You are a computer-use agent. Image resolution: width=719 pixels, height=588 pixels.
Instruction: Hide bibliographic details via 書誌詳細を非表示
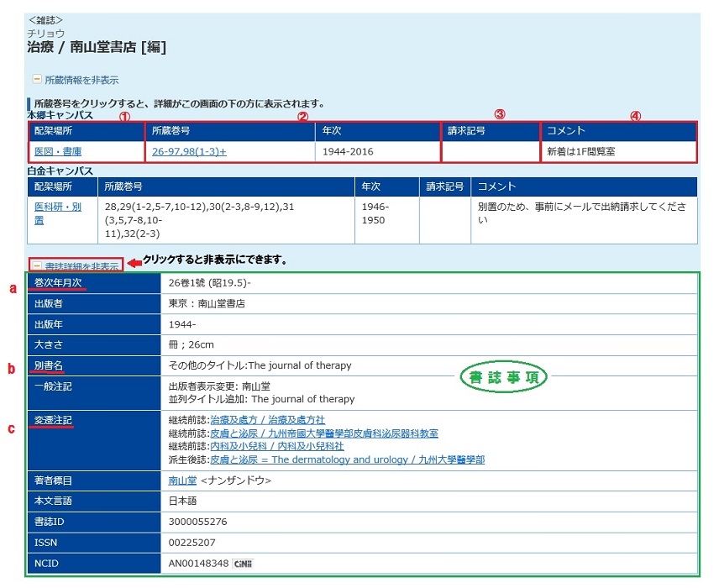tap(81, 266)
